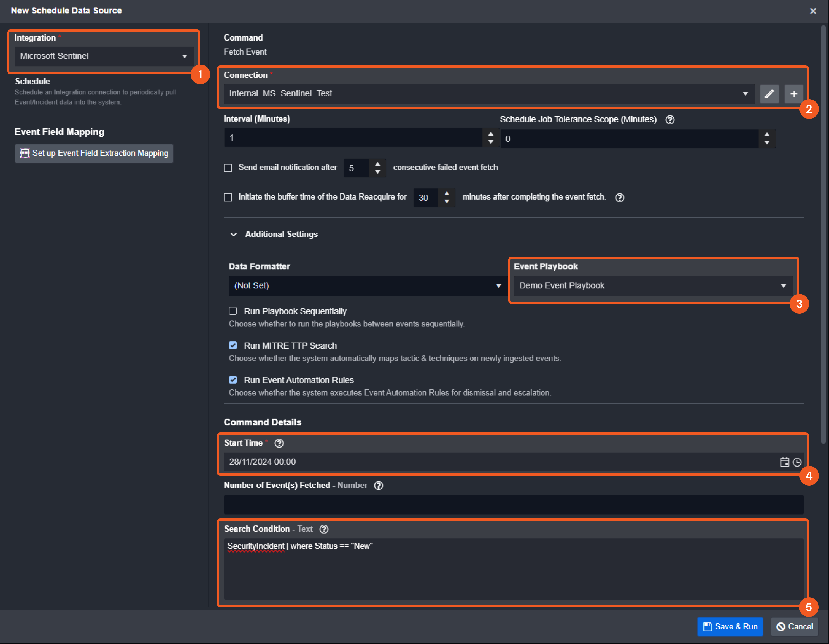The width and height of the screenshot is (829, 644).
Task: Click help icon next to Schedule Job Tolerance Scope
Action: click(670, 120)
